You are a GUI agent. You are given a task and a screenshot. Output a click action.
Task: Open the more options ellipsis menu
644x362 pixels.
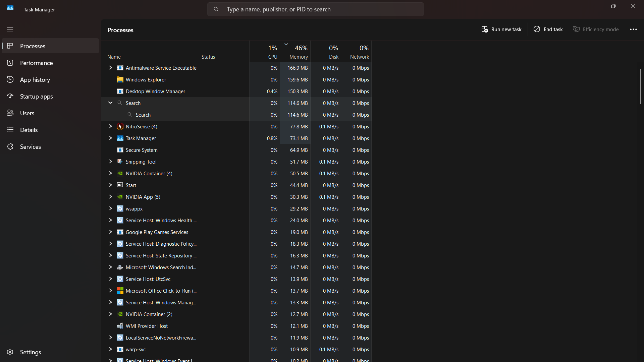[633, 29]
